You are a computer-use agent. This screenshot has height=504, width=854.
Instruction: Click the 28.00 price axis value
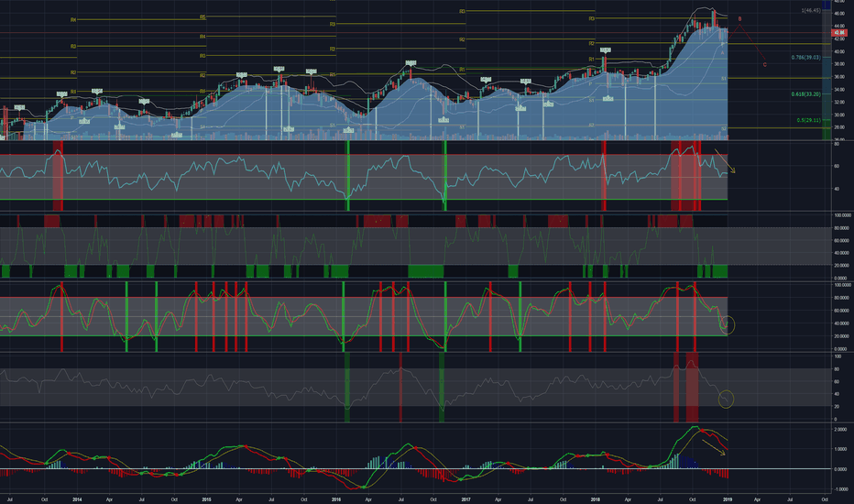tap(839, 127)
